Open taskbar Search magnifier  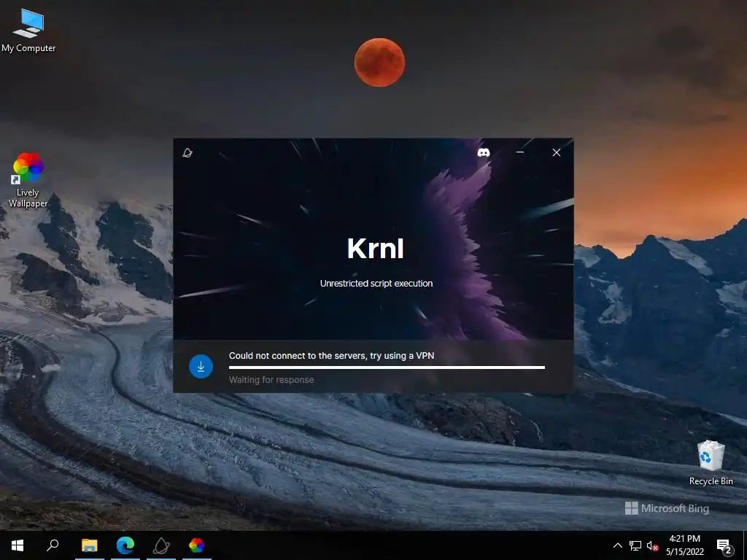[x=53, y=545]
